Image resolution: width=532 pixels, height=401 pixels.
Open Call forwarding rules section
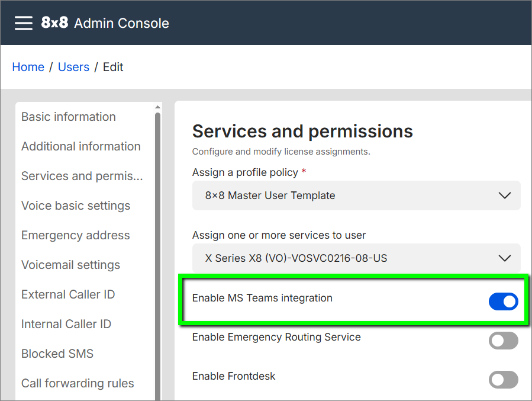(x=78, y=383)
